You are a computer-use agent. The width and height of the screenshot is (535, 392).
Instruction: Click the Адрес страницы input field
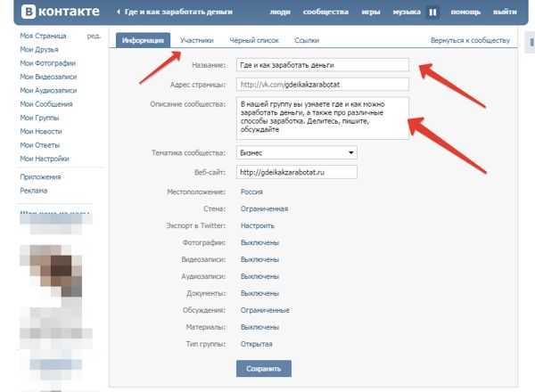point(323,85)
